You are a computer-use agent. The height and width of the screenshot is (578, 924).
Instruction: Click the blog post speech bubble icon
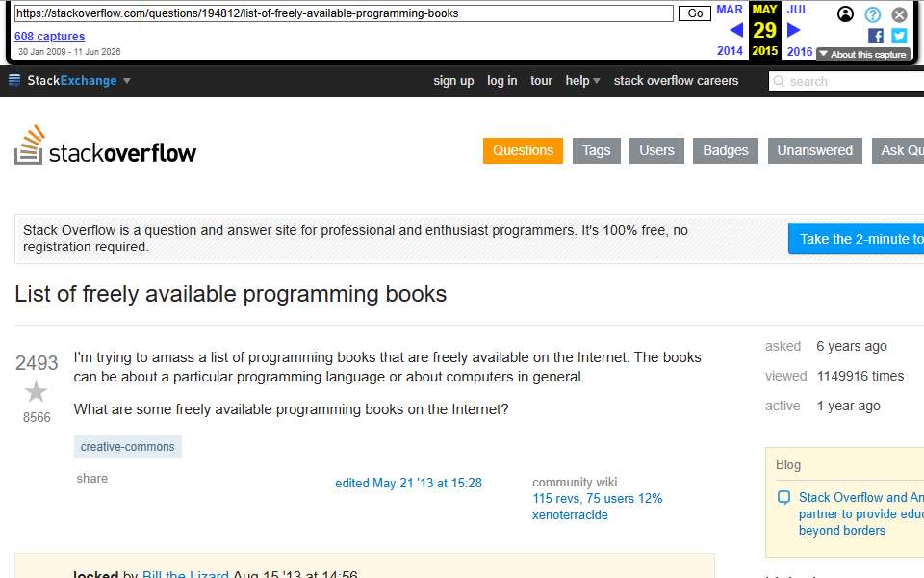pyautogui.click(x=783, y=497)
